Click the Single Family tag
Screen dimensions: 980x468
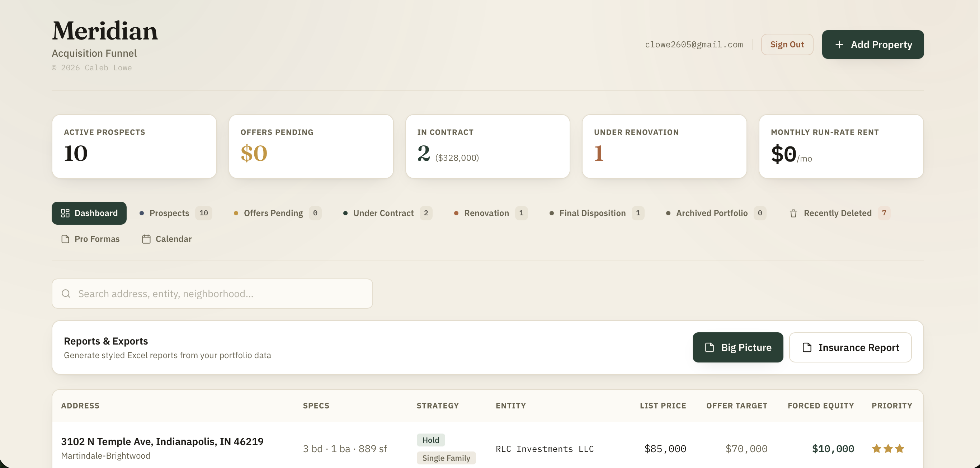446,458
